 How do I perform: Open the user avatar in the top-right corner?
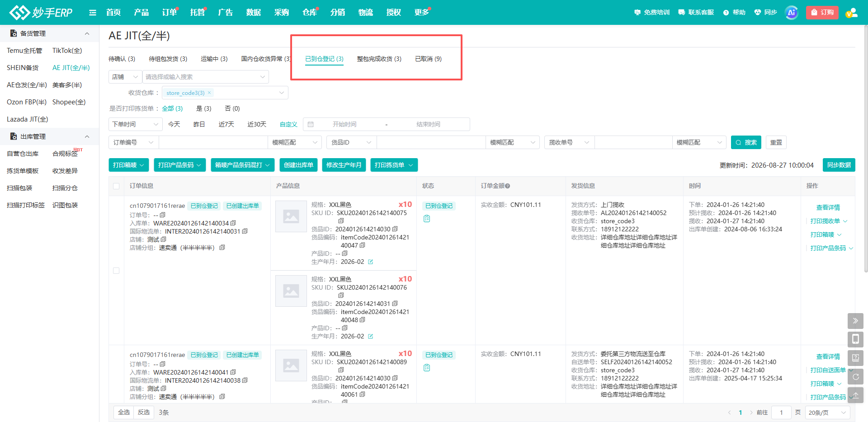click(x=851, y=13)
